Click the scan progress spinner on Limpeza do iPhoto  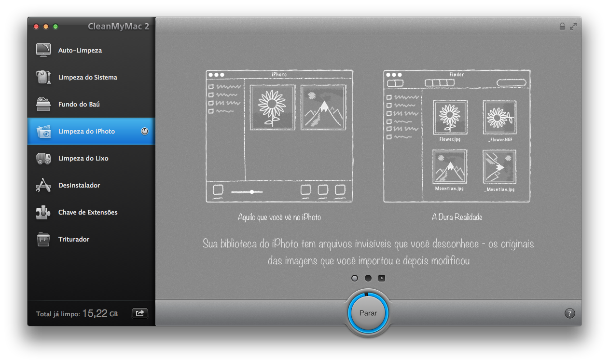(x=145, y=131)
